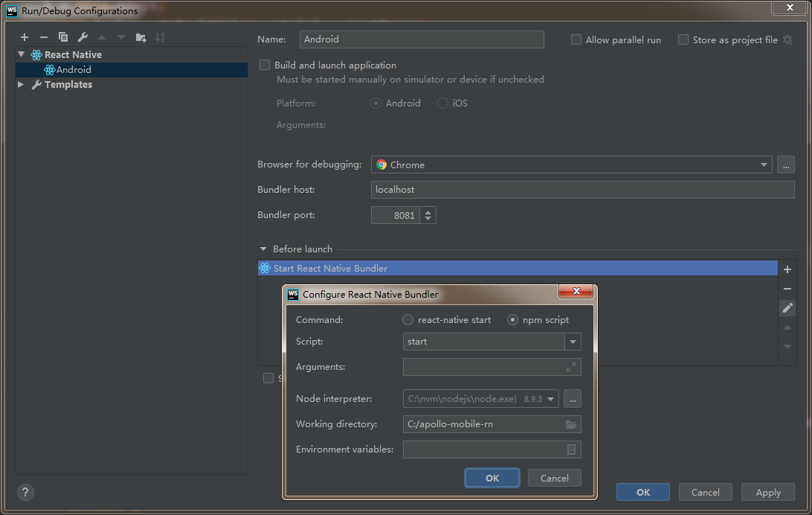This screenshot has width=812, height=515.
Task: Focus the Environment variables field
Action: (492, 450)
